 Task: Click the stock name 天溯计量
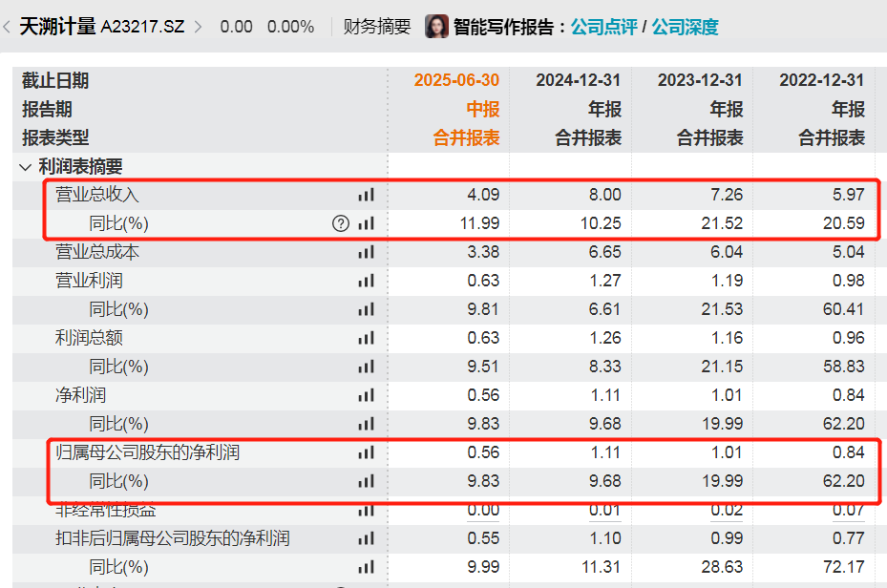pyautogui.click(x=58, y=26)
